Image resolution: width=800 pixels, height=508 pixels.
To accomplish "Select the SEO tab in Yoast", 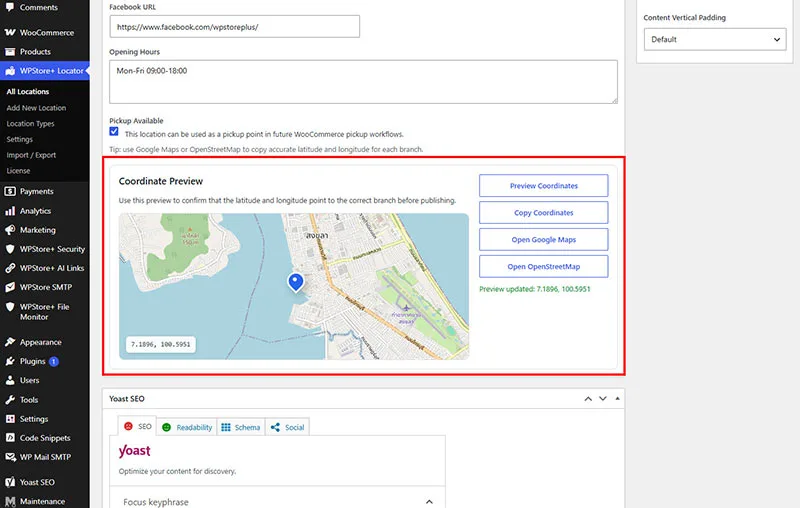I will point(138,426).
